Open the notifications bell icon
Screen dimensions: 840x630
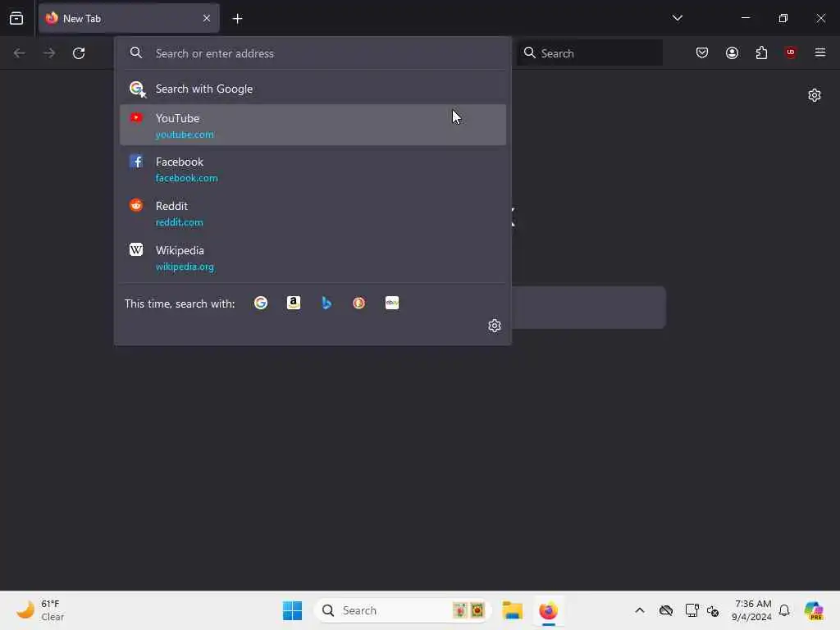[784, 610]
